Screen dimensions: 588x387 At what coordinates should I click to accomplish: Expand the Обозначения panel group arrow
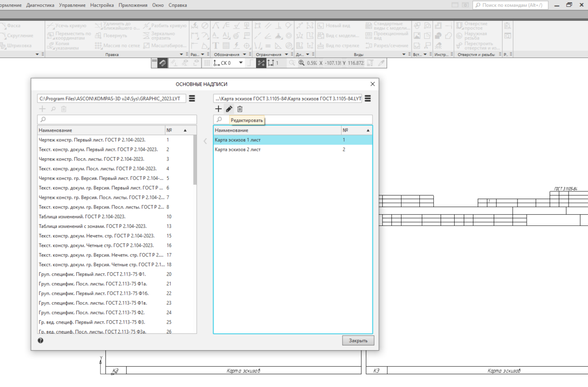point(244,55)
